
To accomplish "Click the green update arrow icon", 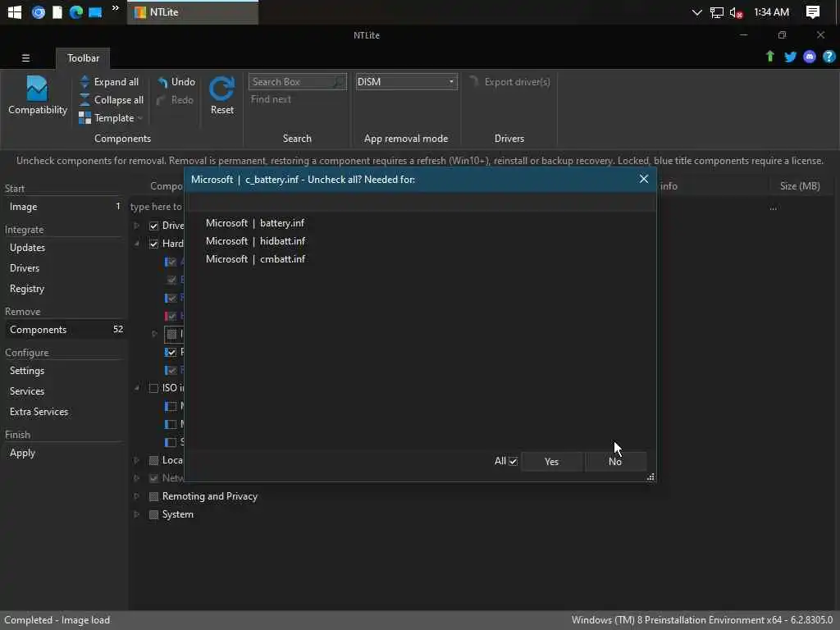I will [x=769, y=57].
